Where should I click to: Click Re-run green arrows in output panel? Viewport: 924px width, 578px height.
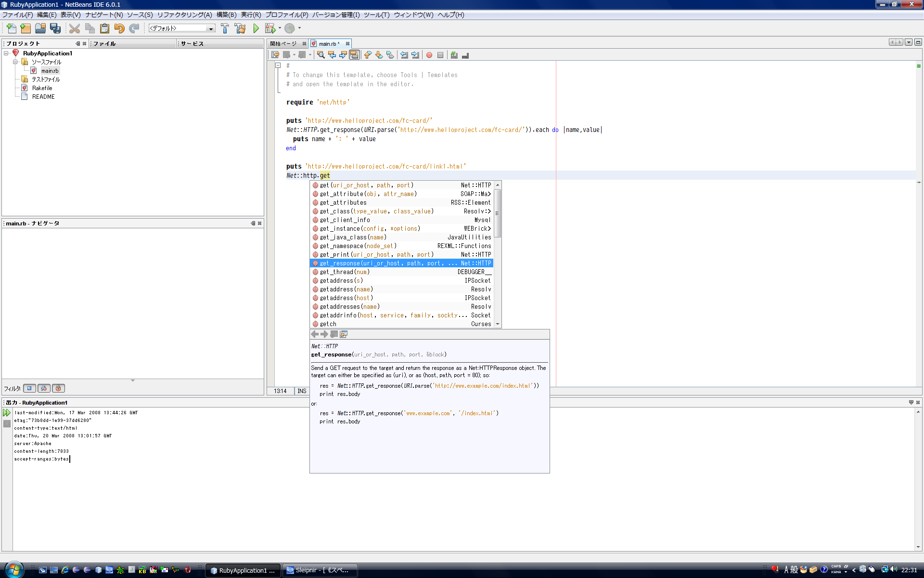(x=7, y=413)
